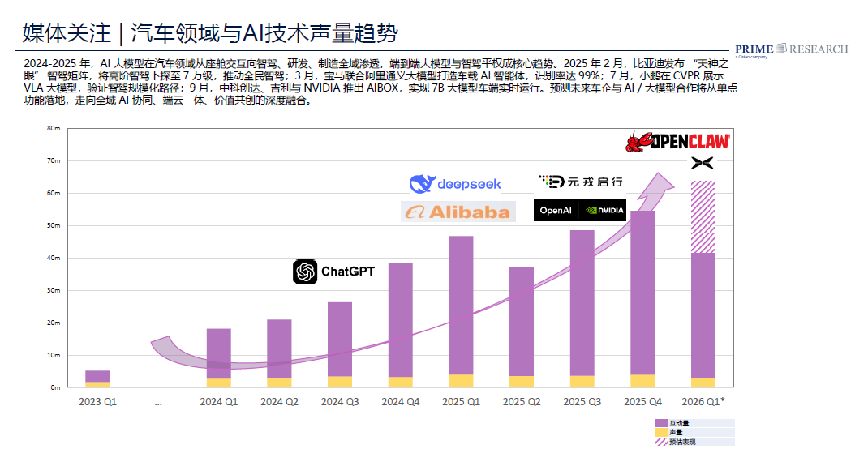The width and height of the screenshot is (868, 449).
Task: Click the 50m y-axis label
Action: click(x=54, y=225)
